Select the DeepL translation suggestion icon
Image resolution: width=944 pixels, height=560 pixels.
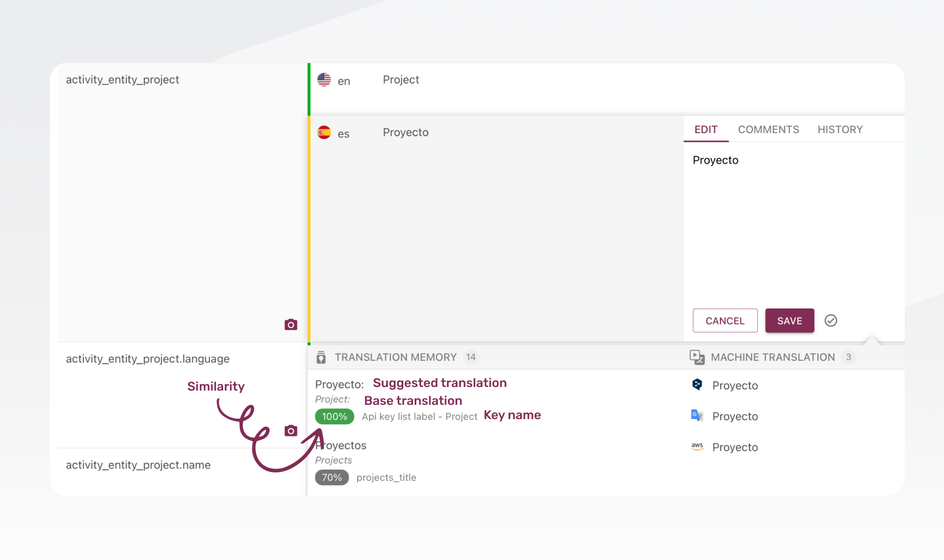pyautogui.click(x=697, y=385)
